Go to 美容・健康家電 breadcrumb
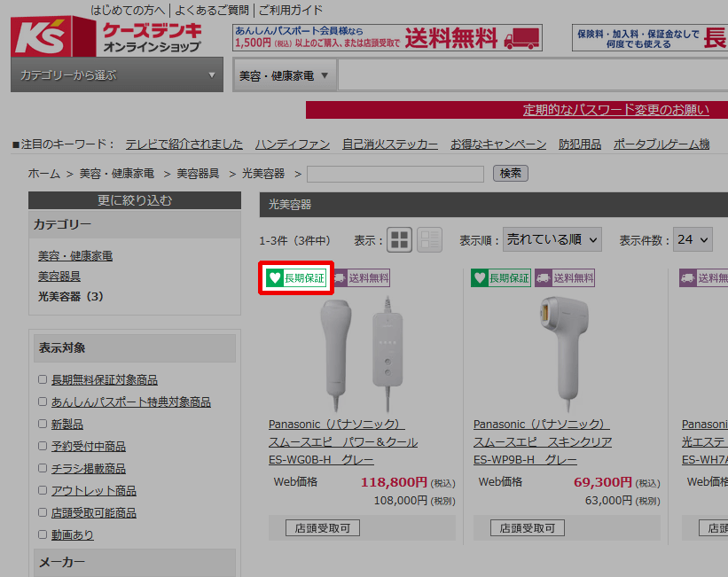The height and width of the screenshot is (577, 728). (x=116, y=174)
